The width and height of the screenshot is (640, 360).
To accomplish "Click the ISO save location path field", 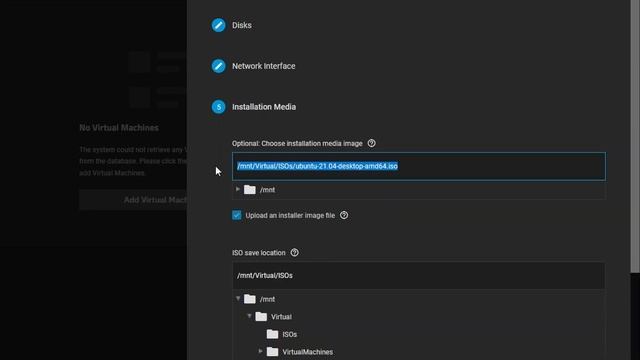I will point(419,276).
